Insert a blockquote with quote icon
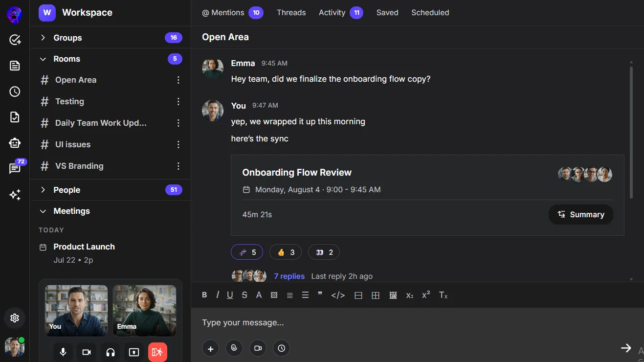The image size is (644, 362). (320, 294)
